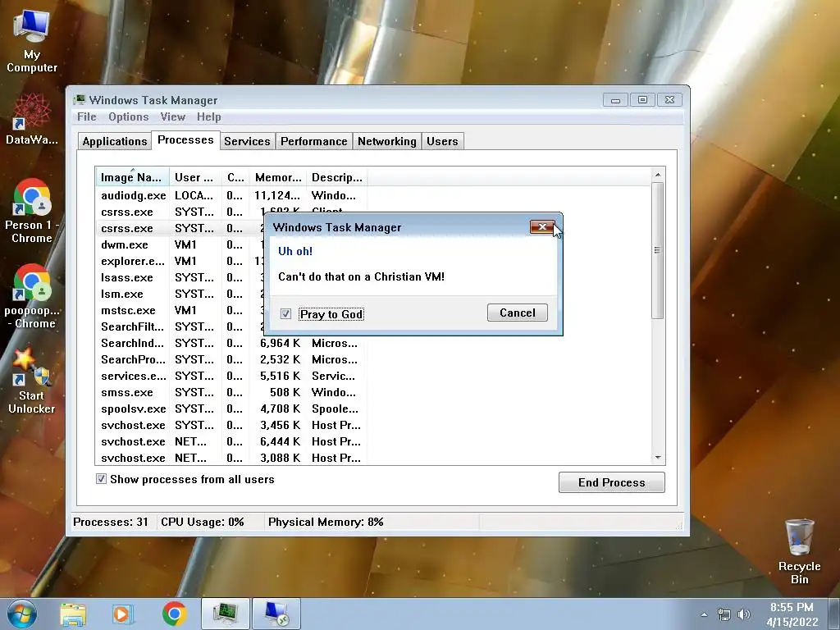Select svchost.exe row using 3,456 K
The image size is (840, 630).
tap(231, 426)
